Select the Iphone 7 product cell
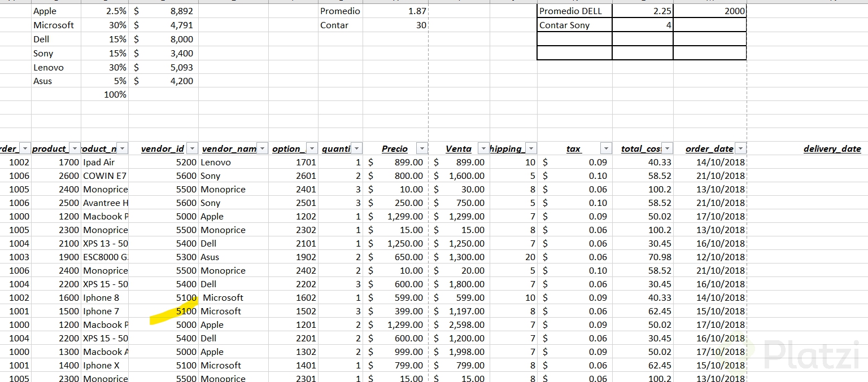This screenshot has height=382, width=868. [x=104, y=311]
